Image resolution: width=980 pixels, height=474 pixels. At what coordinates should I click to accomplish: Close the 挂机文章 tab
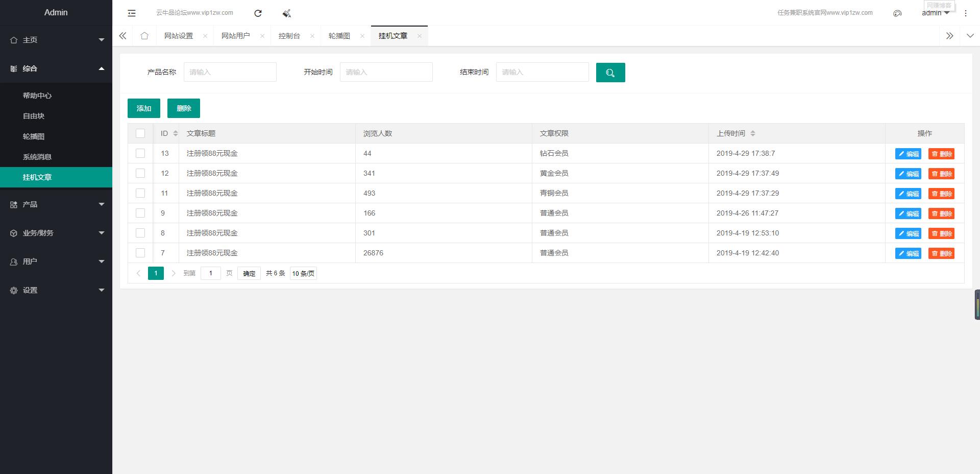pyautogui.click(x=420, y=36)
